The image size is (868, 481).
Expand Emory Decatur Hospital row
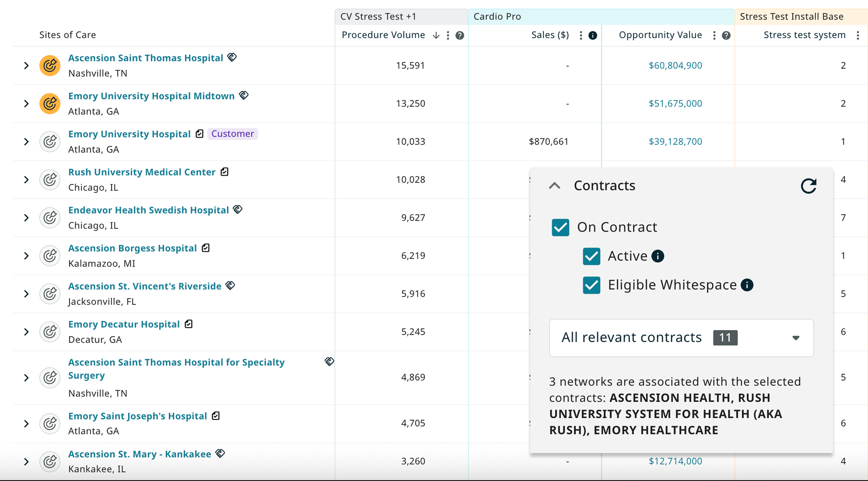click(26, 332)
